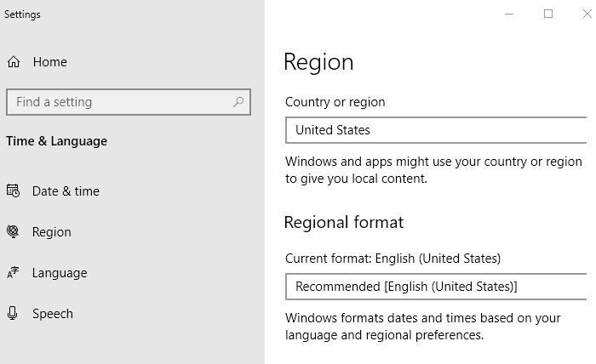Switch to the Language settings label
The image size is (596, 364).
(60, 273)
